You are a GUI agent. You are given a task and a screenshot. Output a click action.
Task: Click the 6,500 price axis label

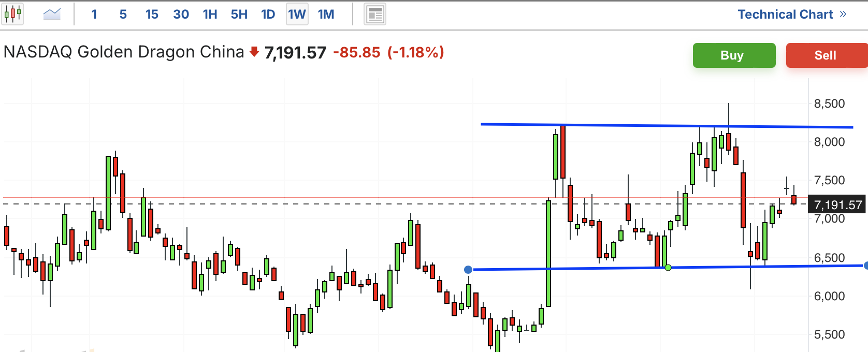tap(829, 258)
